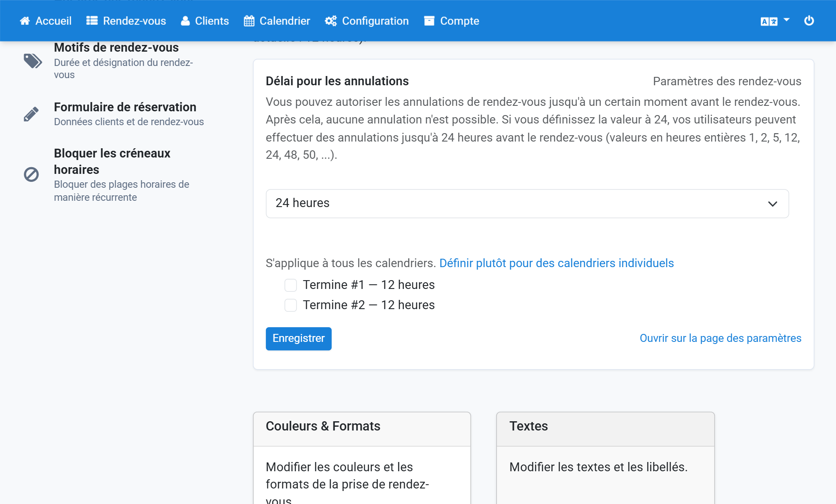Open the 24 heures delay dropdown
The image size is (836, 504).
point(527,204)
